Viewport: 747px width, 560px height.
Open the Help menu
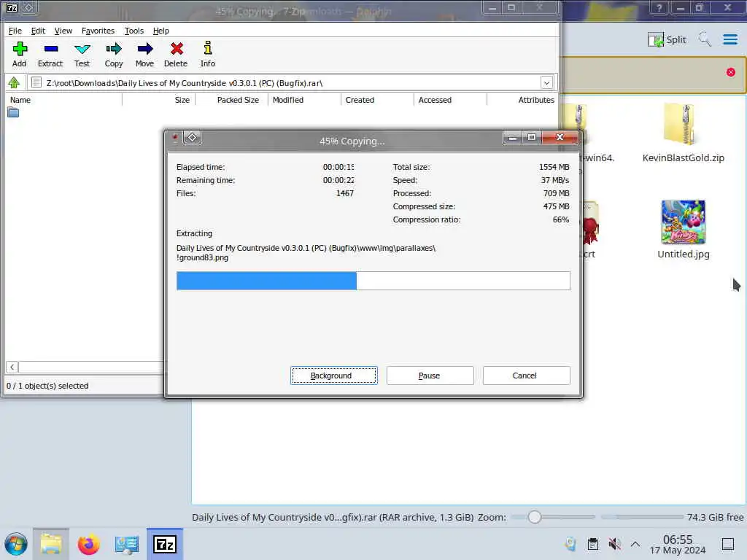tap(161, 31)
